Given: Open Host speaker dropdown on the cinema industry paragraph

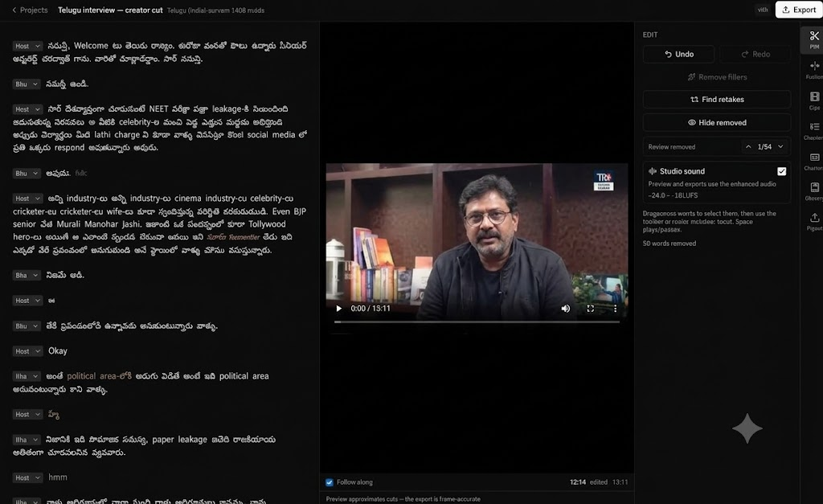Looking at the screenshot, I should tap(27, 199).
